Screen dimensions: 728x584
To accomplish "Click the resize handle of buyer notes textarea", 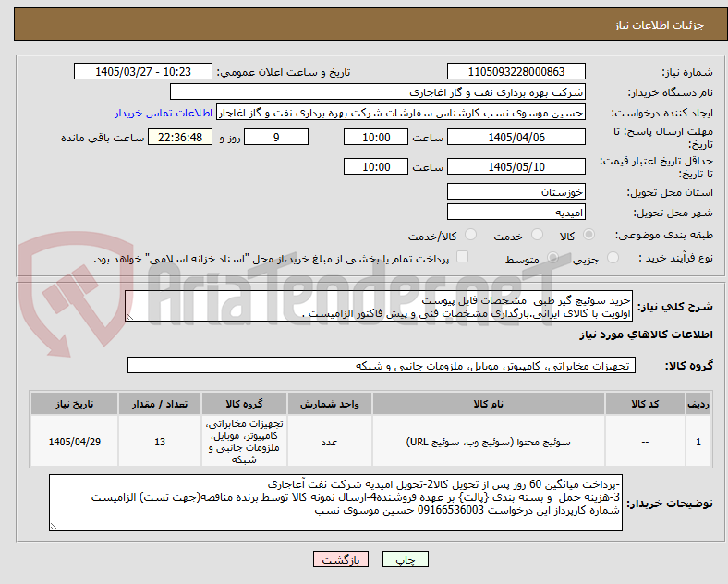I will tap(54, 527).
